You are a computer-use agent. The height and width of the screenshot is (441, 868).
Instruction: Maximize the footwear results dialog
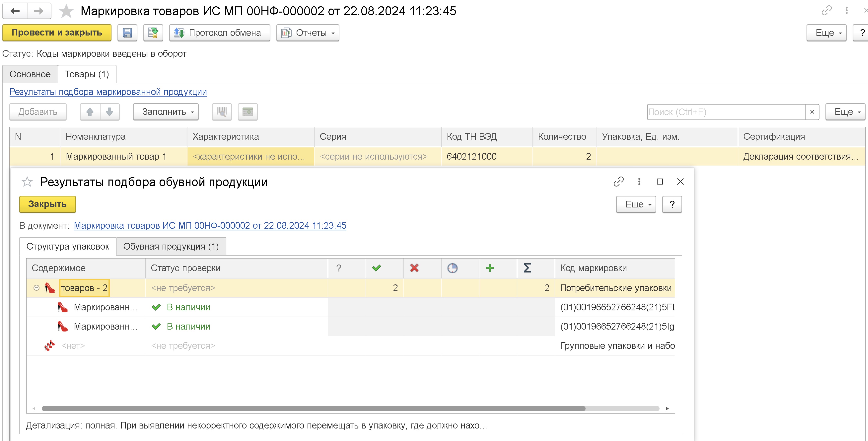point(660,182)
